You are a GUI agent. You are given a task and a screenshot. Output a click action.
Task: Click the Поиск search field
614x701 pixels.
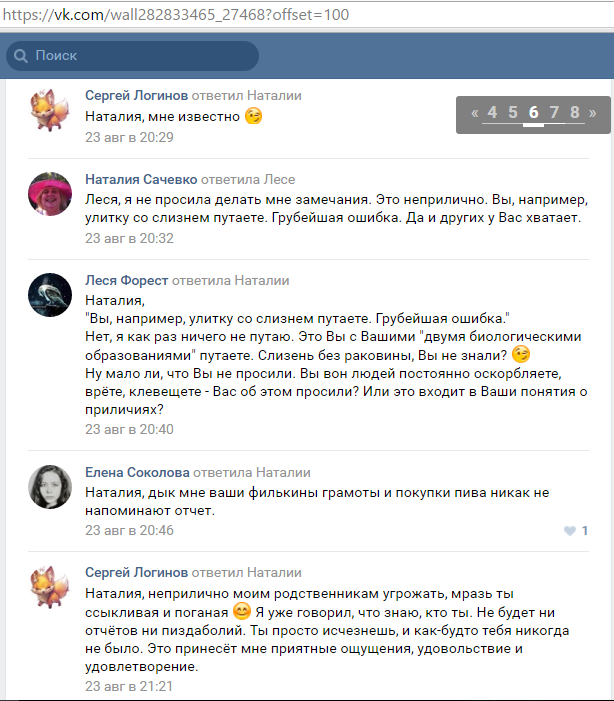[132, 56]
